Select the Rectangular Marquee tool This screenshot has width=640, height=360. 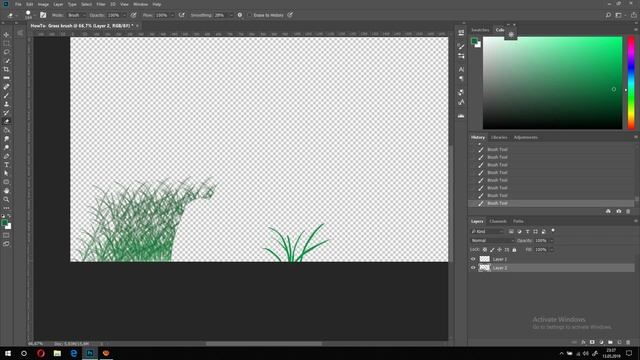7,43
